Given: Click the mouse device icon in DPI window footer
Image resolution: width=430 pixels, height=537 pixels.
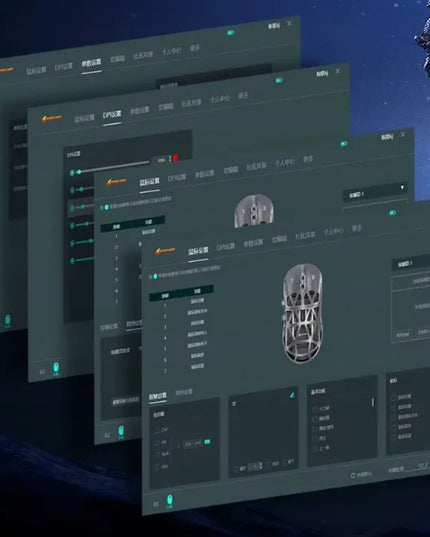Looking at the screenshot, I should [56, 368].
